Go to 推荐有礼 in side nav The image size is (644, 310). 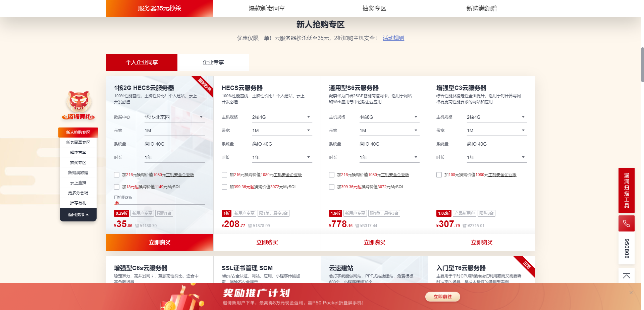78,203
